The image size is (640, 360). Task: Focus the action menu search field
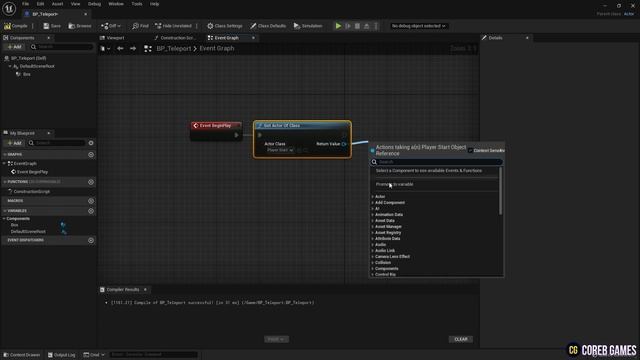pyautogui.click(x=436, y=162)
